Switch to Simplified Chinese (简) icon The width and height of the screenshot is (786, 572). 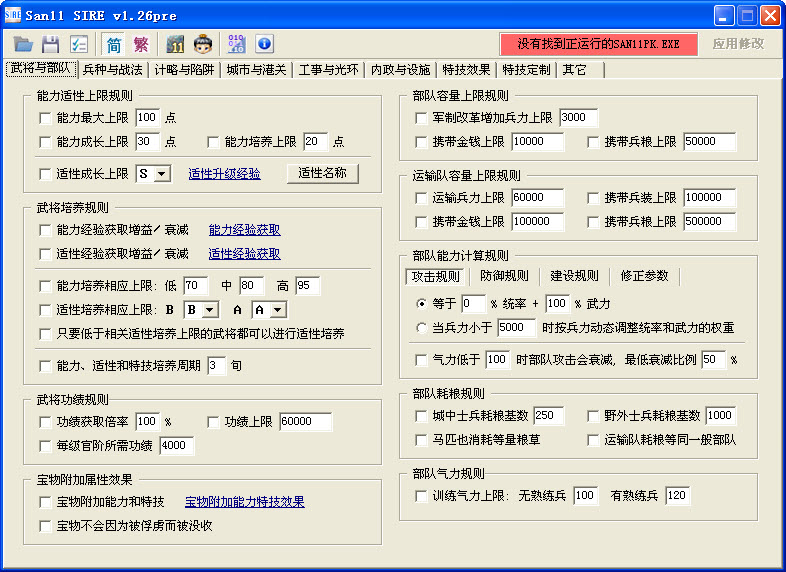(114, 44)
